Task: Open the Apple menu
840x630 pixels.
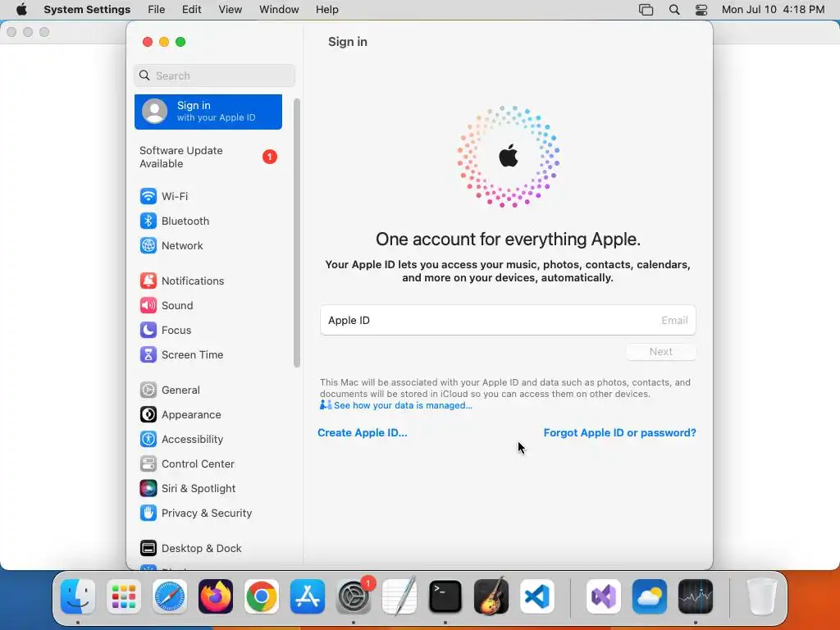Action: [21, 10]
